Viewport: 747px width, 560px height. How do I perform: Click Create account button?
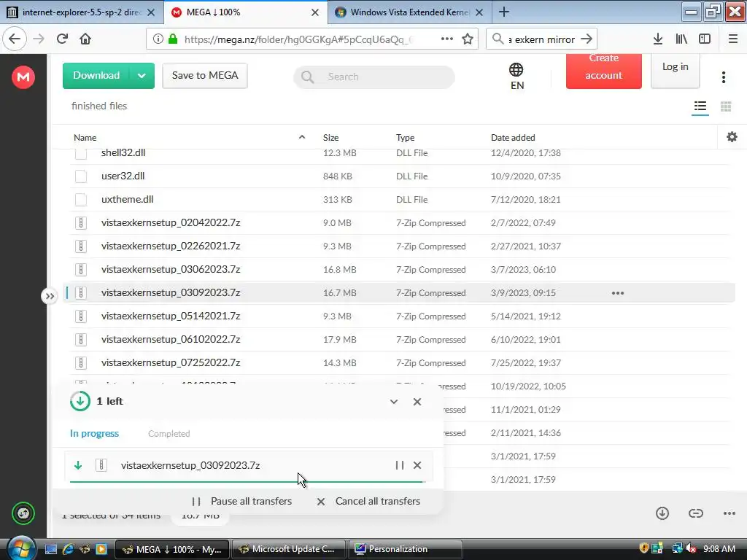(603, 71)
